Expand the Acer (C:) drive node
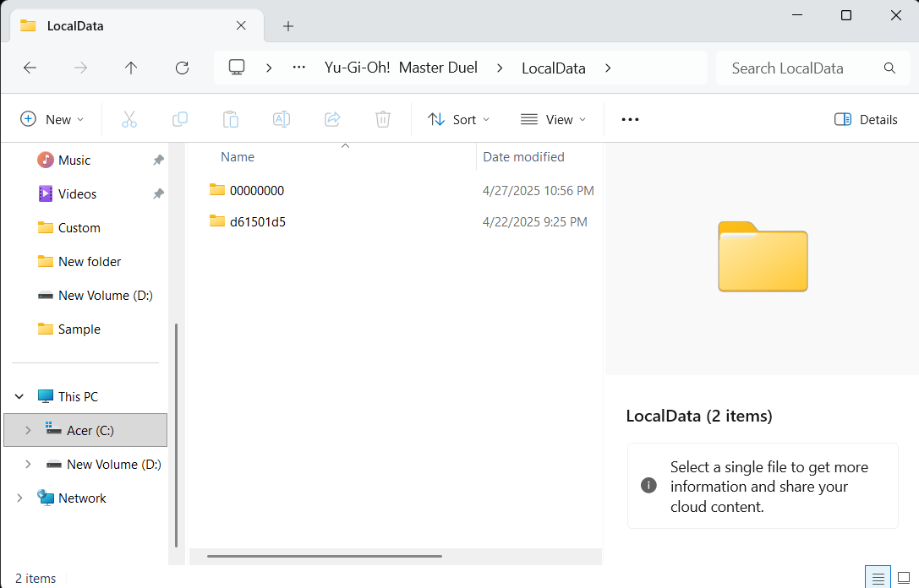 tap(28, 431)
